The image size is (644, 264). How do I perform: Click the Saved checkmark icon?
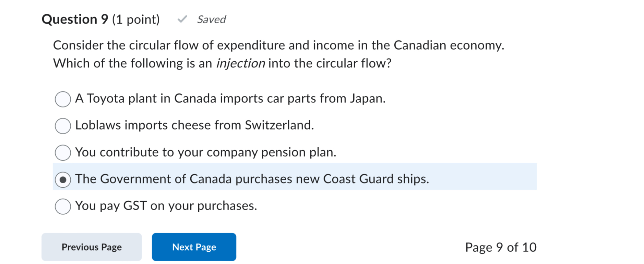tap(182, 20)
